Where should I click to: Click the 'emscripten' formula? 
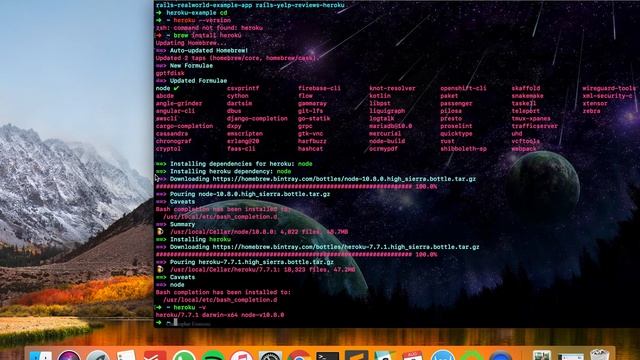pos(245,133)
